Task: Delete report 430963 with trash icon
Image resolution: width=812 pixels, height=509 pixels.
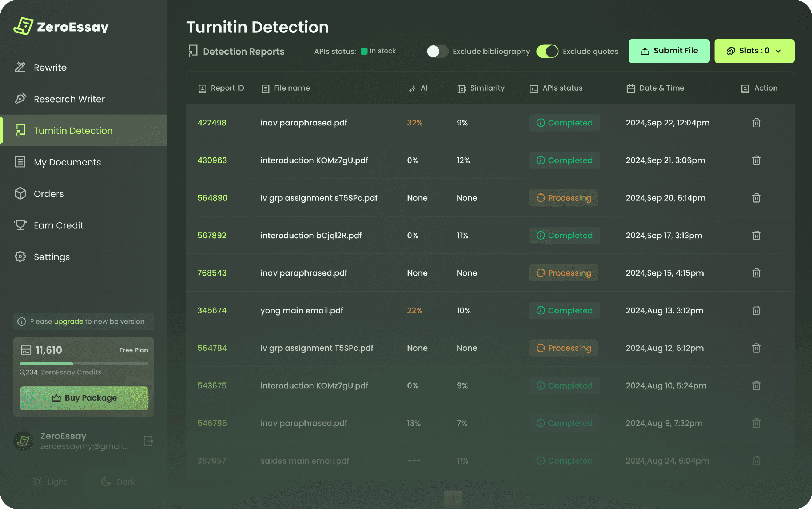Action: [x=756, y=160]
